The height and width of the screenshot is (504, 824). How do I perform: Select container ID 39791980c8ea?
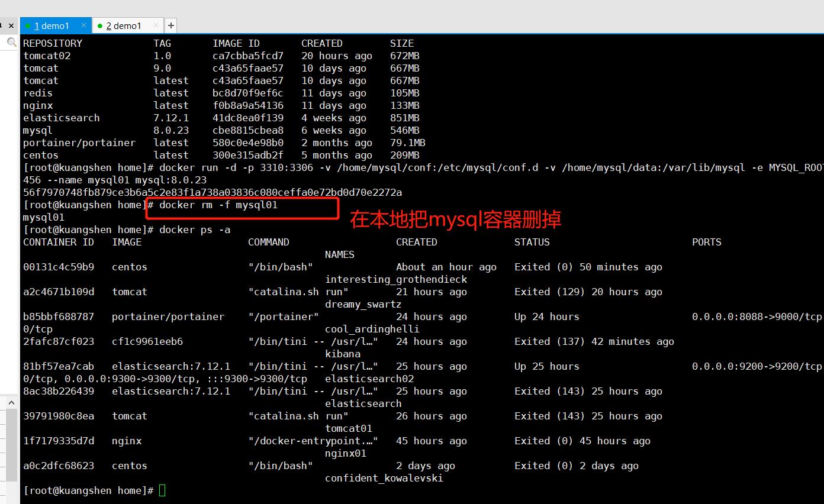[x=59, y=416]
